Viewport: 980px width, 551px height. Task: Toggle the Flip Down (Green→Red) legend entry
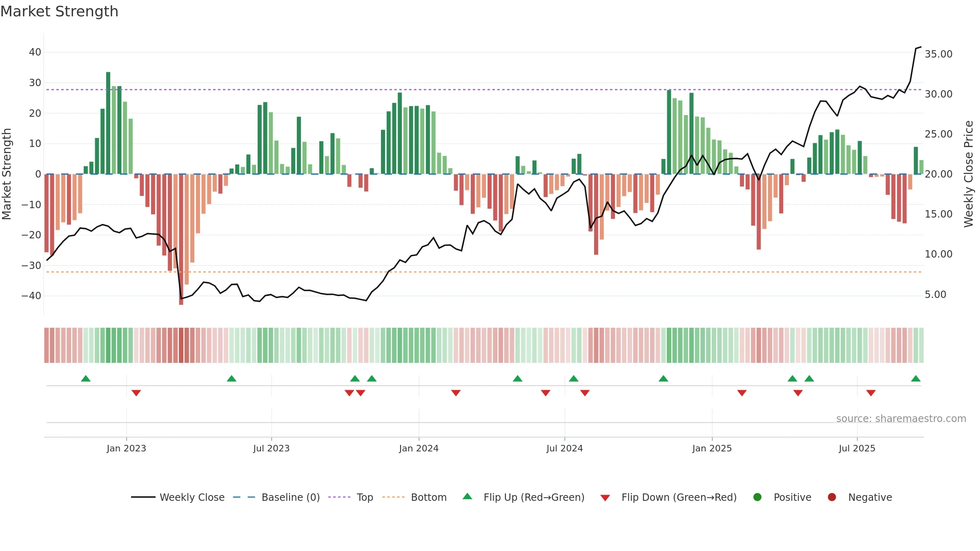click(668, 497)
